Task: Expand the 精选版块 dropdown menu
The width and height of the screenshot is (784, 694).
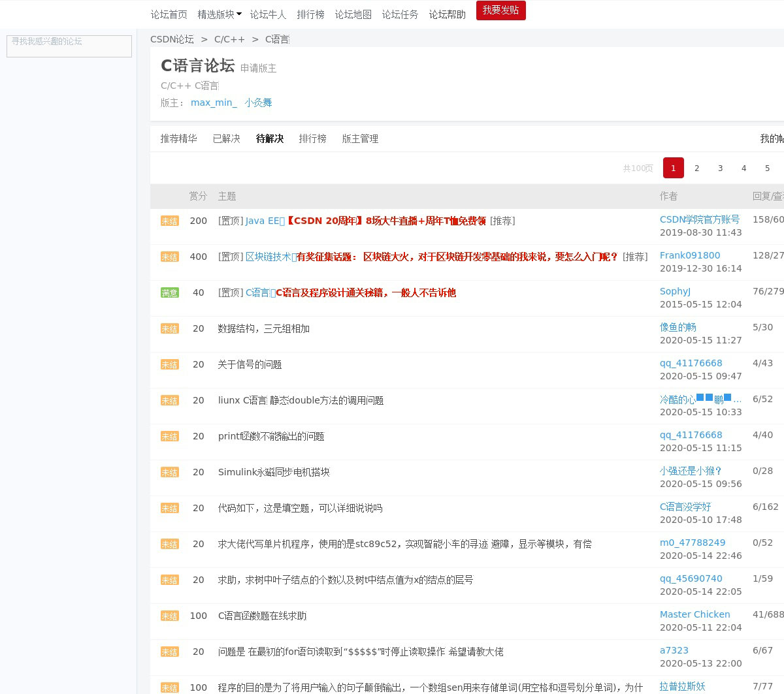Action: pos(220,14)
